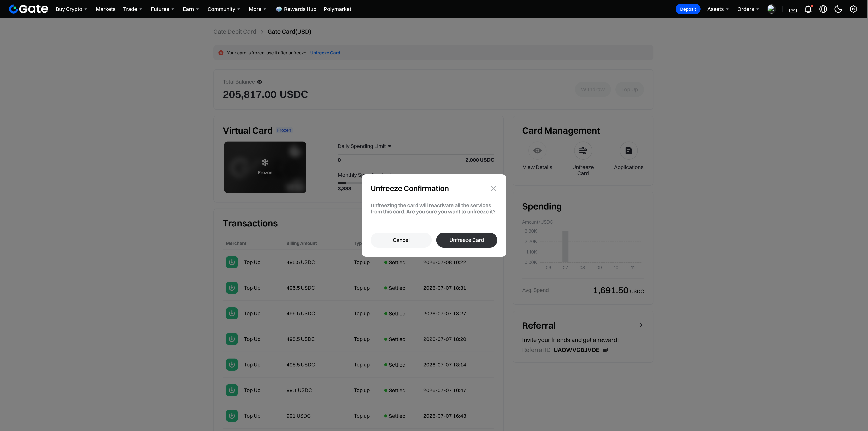The image size is (868, 431).
Task: Click the Top Up icon dated 2026-07-07 18:20
Action: click(x=232, y=339)
